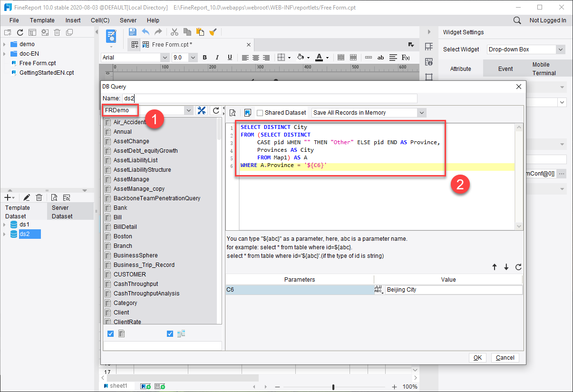The image size is (573, 392).
Task: Click the Search magnifier icon near Not Logged In
Action: click(x=517, y=20)
